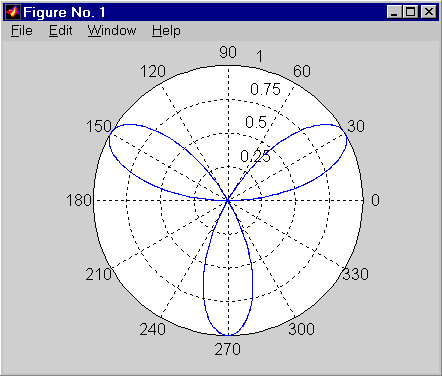442x376 pixels.
Task: Open the Edit menu
Action: 60,31
